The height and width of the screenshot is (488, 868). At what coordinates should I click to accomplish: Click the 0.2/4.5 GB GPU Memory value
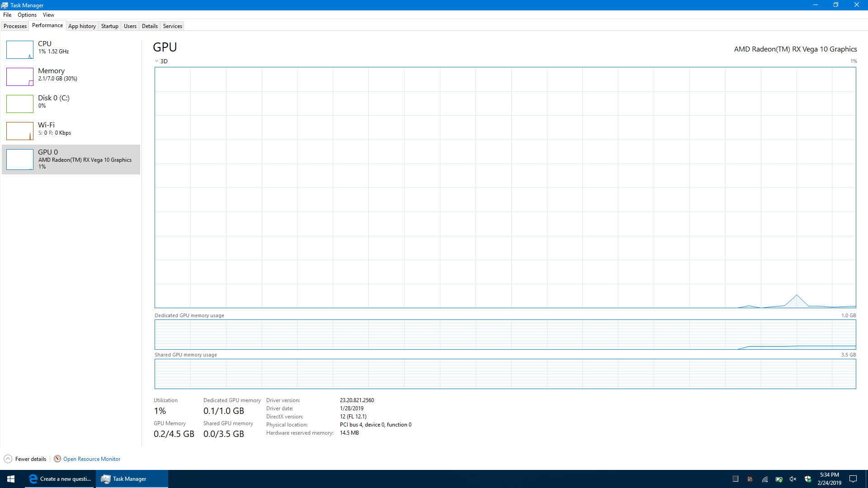[174, 434]
